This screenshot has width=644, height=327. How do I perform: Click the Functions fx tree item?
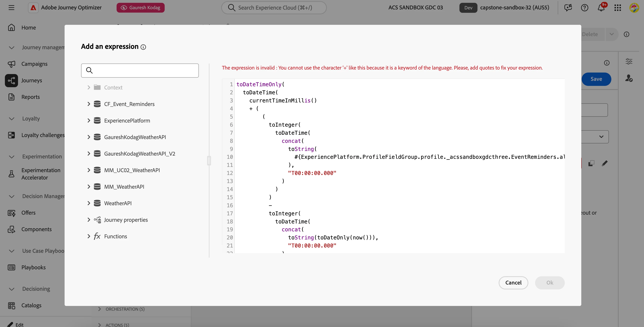coord(115,236)
